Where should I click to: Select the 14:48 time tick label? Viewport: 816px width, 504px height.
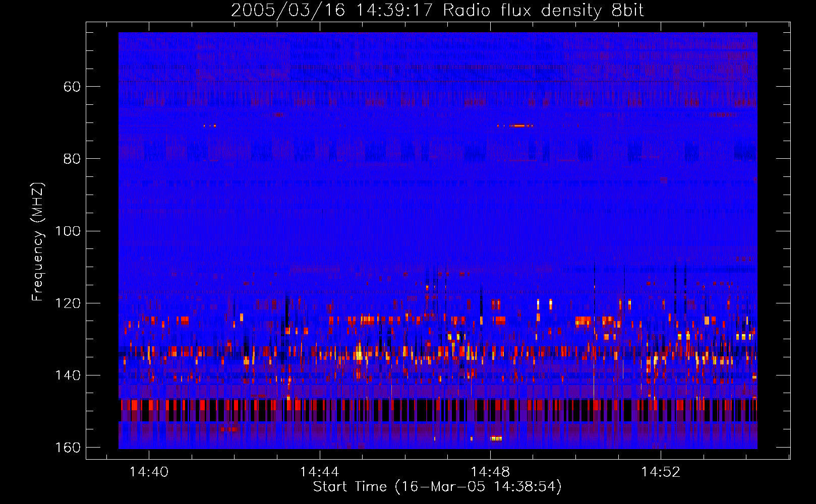[490, 472]
